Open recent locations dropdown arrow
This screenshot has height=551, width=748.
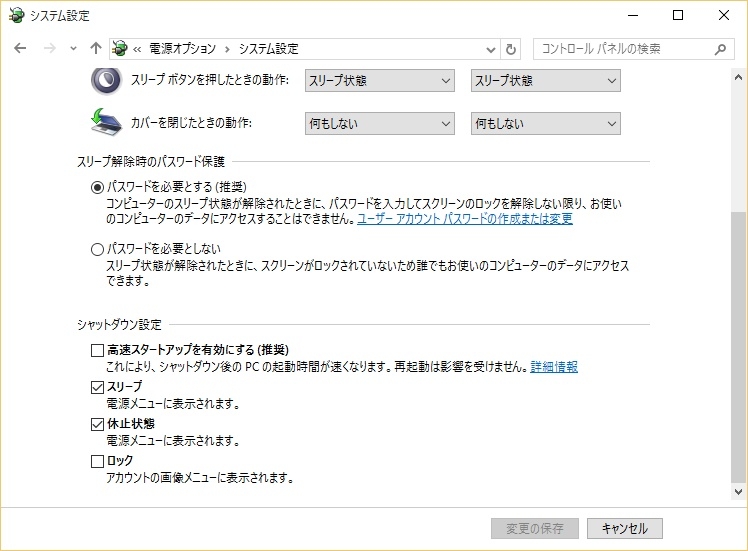tap(74, 48)
